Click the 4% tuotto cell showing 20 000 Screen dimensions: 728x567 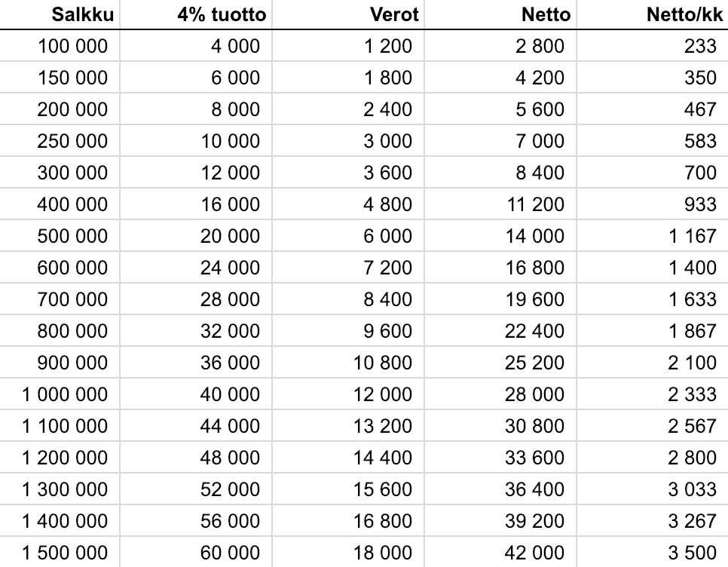click(x=230, y=237)
